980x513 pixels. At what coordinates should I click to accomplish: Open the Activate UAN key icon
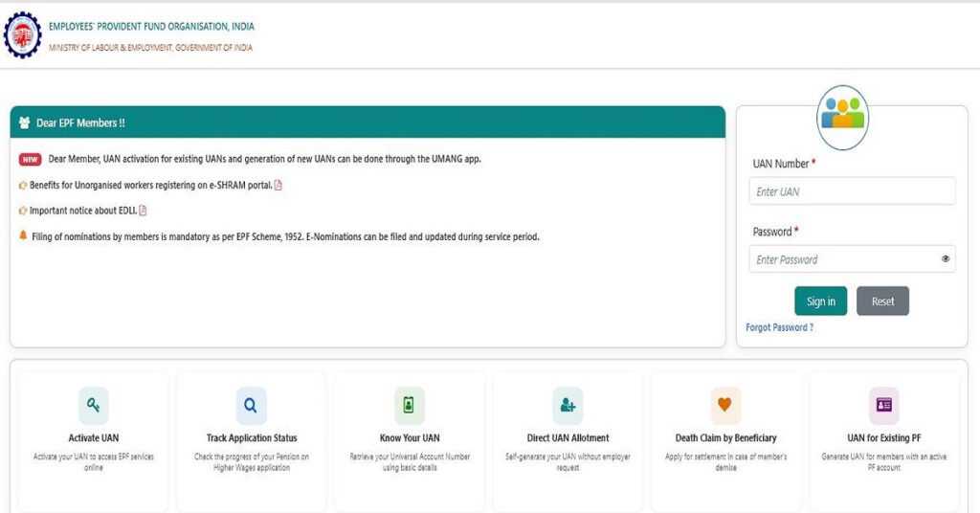coord(93,405)
